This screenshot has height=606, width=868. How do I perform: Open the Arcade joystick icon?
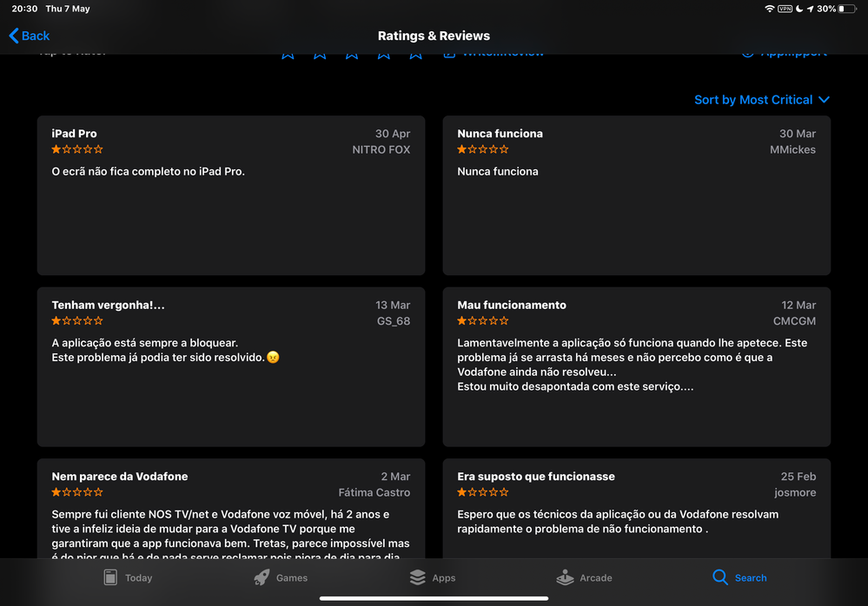565,577
